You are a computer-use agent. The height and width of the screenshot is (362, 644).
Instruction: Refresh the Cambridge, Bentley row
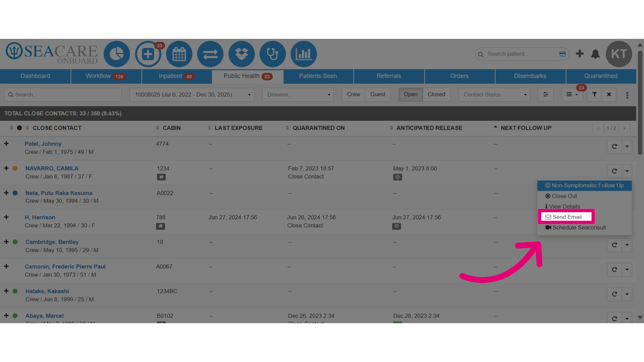point(614,245)
